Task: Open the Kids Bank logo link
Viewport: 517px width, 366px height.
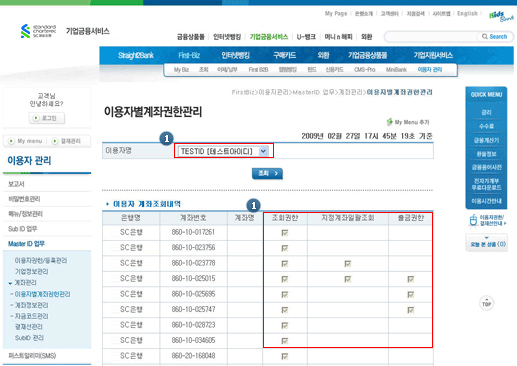Action: tap(501, 16)
